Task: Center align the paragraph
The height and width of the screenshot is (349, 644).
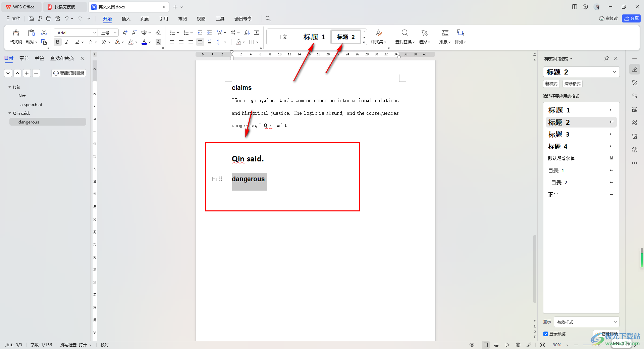Action: click(181, 42)
